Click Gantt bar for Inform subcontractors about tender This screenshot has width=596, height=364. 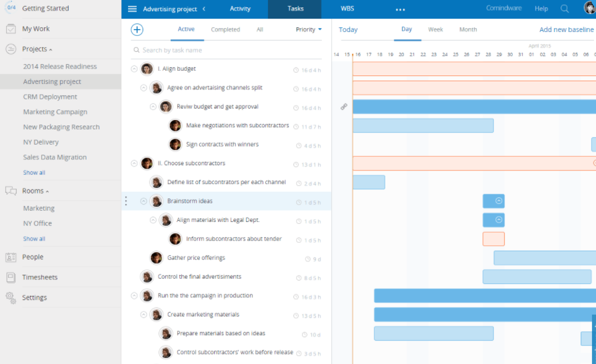493,239
